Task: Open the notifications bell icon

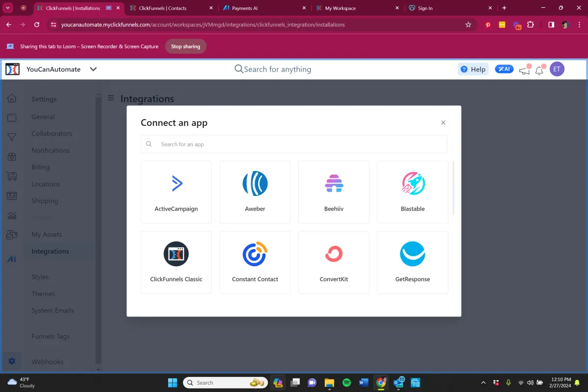Action: coord(539,71)
